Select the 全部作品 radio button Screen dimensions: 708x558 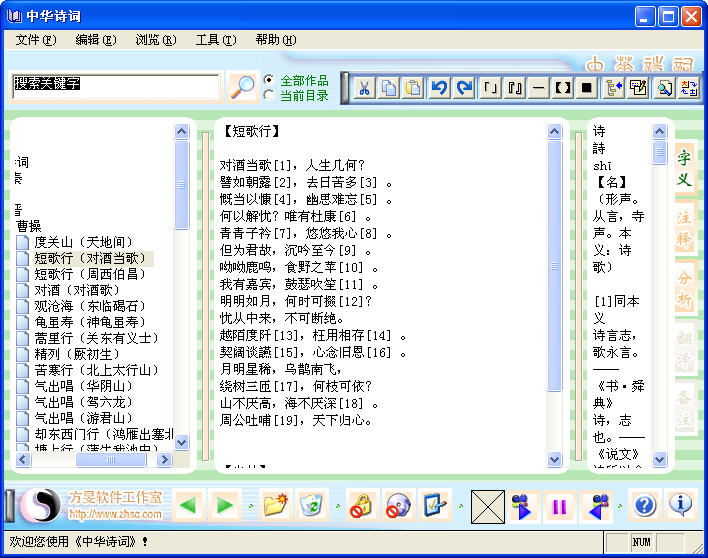click(269, 80)
